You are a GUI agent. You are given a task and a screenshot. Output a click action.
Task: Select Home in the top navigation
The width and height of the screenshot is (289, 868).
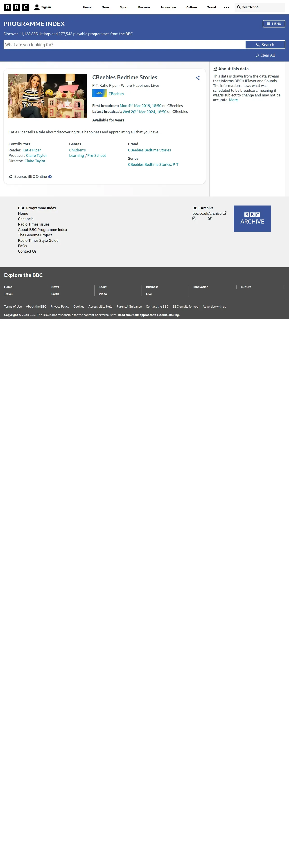87,7
